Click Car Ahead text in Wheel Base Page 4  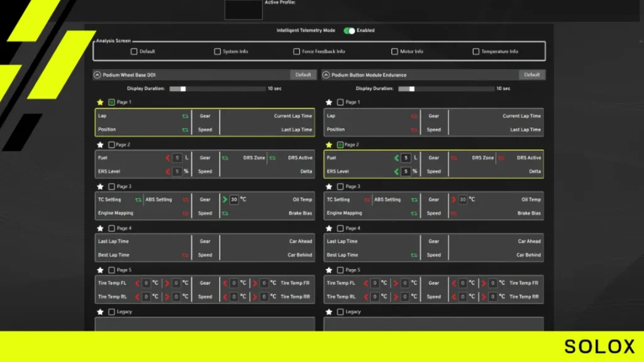coord(300,241)
